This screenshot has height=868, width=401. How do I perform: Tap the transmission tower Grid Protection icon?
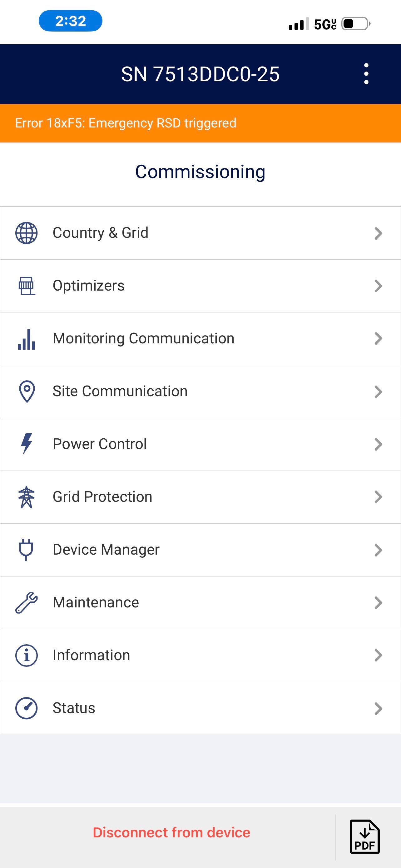tap(26, 497)
